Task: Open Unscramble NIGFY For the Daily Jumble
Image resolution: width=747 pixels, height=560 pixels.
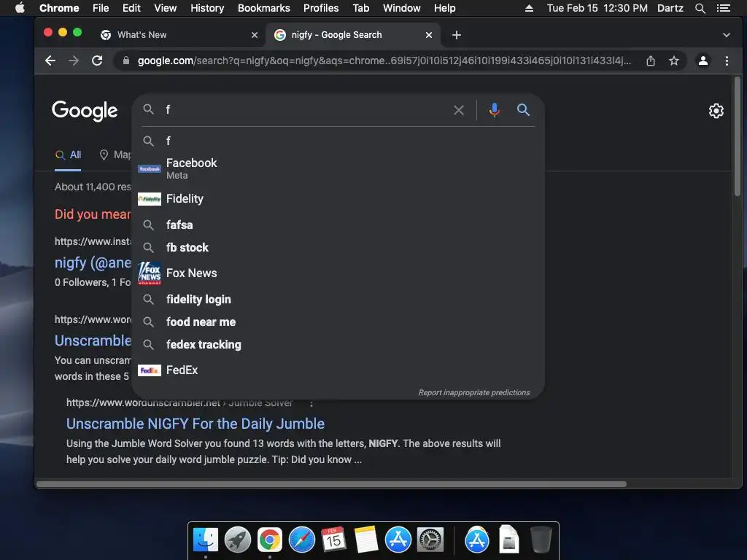Action: point(196,424)
